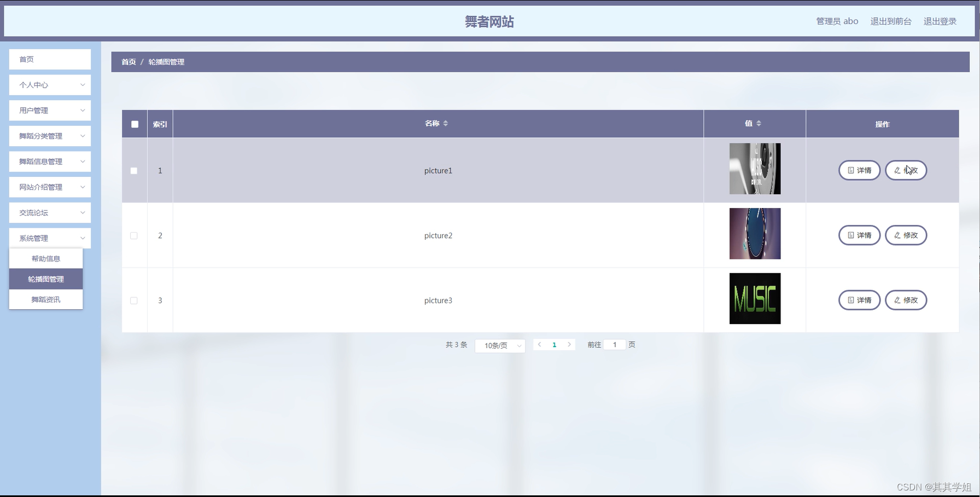Click the pencil edit icon on picture2's 修改 button
This screenshot has height=497, width=980.
pos(897,235)
